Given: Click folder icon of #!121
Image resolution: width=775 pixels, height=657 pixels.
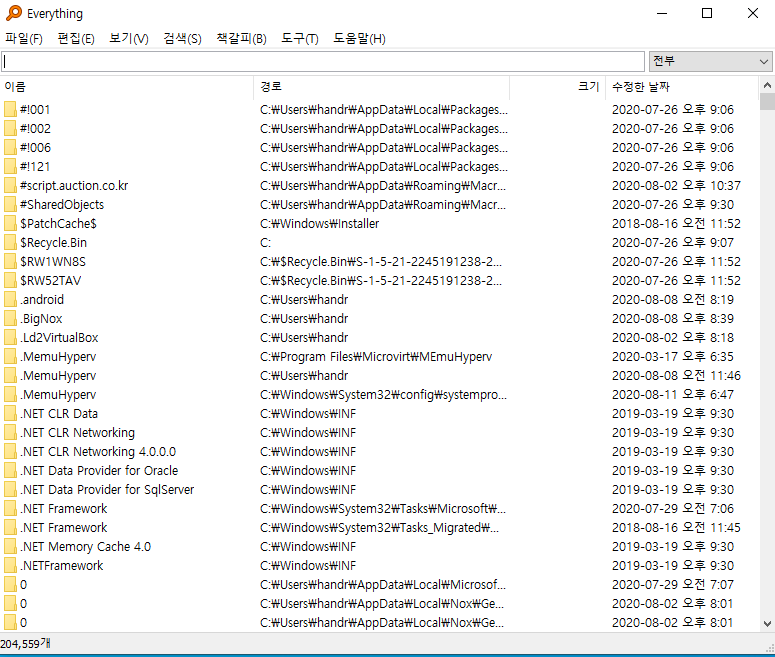Looking at the screenshot, I should (x=10, y=167).
